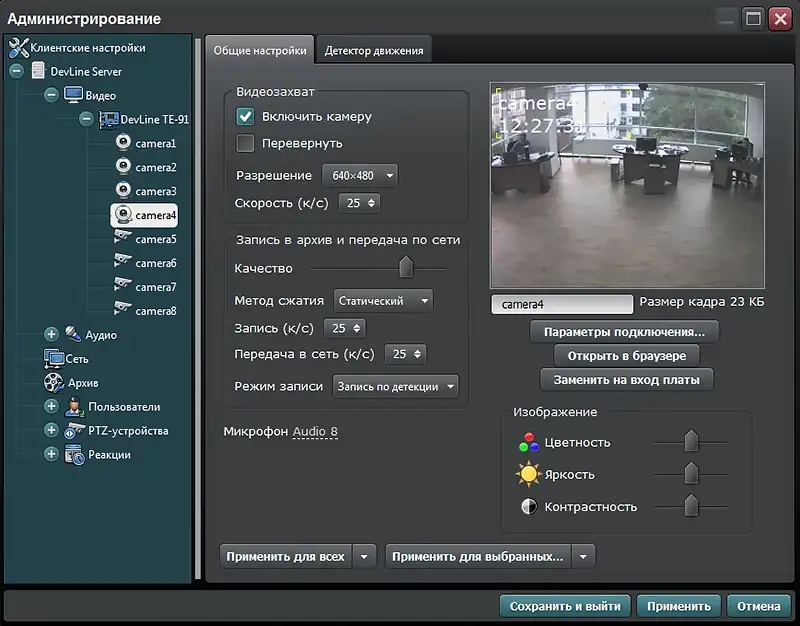Switch to Детектор движения tab
Viewport: 800px width, 626px height.
click(x=374, y=51)
